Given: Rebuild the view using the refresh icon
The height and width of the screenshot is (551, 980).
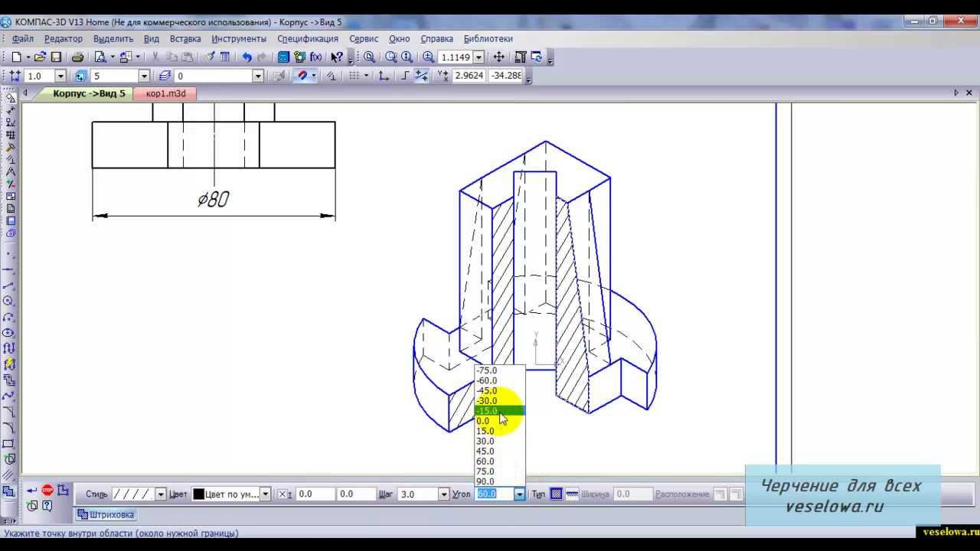Looking at the screenshot, I should [537, 57].
